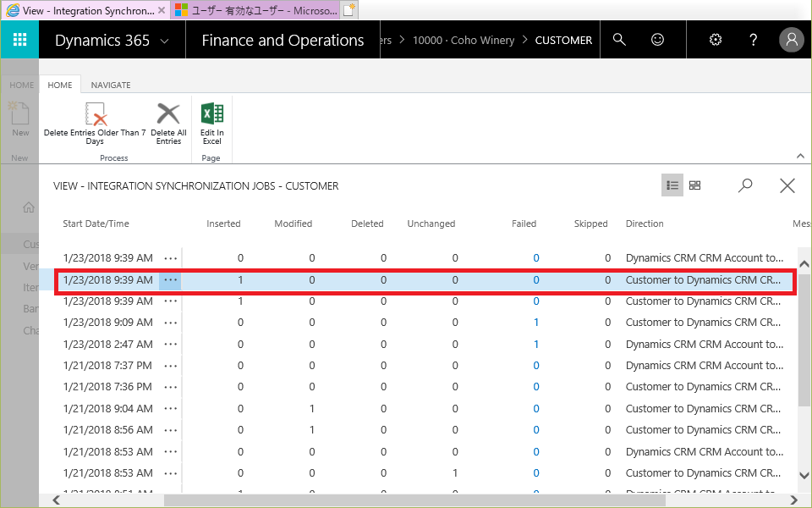Click CUSTOMER breadcrumb
Viewport: 812px width, 508px height.
[563, 41]
